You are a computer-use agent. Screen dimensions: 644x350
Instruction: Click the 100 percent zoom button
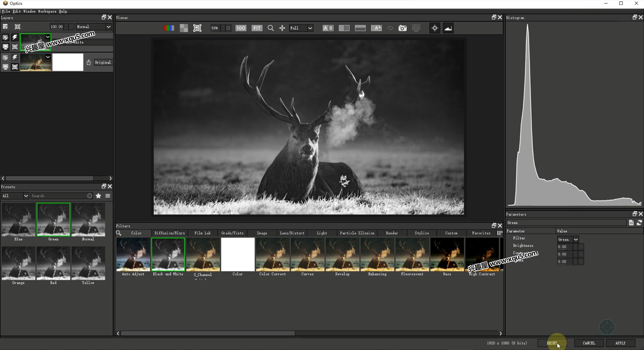pyautogui.click(x=240, y=28)
